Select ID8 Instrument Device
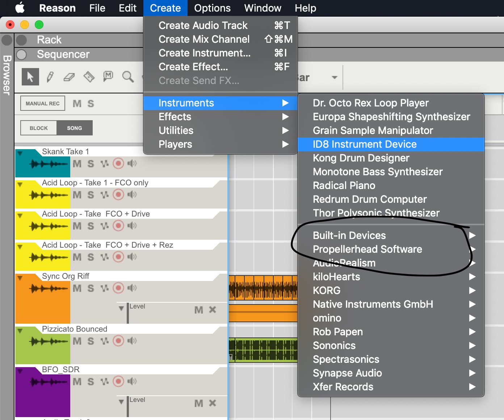Image resolution: width=504 pixels, height=420 pixels. (x=391, y=144)
